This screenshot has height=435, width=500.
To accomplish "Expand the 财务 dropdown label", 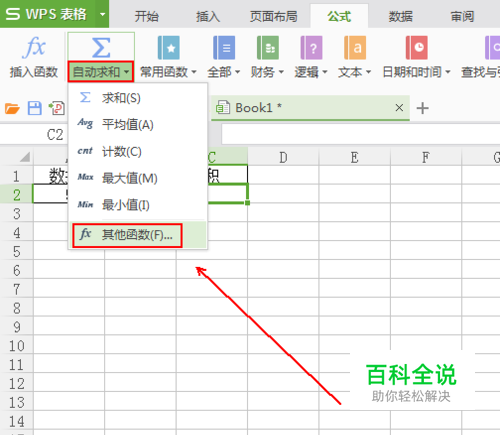I will click(x=267, y=72).
